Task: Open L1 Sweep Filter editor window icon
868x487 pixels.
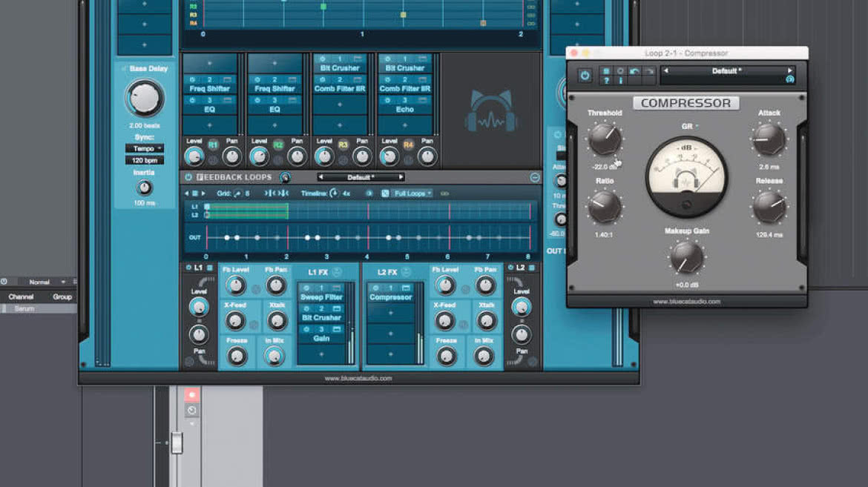Action: pyautogui.click(x=336, y=288)
